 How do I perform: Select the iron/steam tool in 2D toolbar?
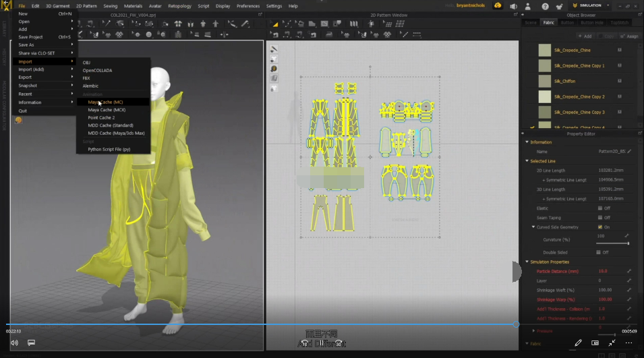coord(328,35)
